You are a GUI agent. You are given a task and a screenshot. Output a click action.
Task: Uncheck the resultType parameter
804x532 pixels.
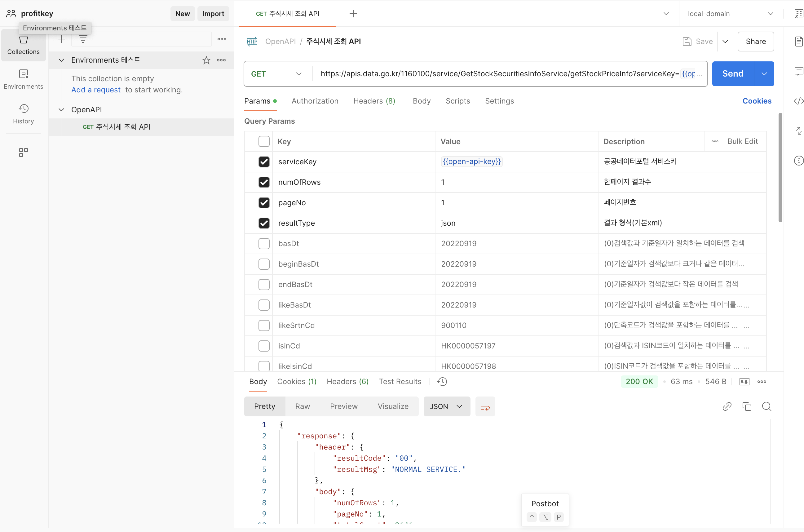(x=264, y=223)
